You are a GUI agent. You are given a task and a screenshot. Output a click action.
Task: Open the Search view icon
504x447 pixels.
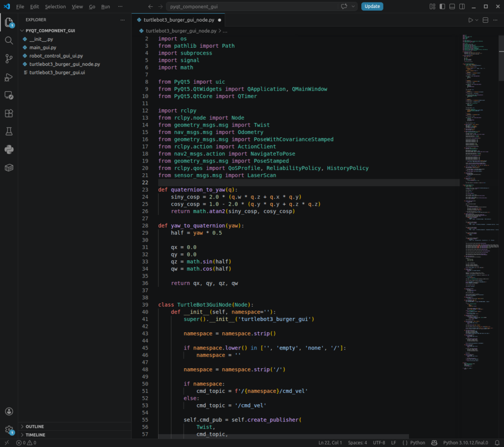click(x=9, y=40)
